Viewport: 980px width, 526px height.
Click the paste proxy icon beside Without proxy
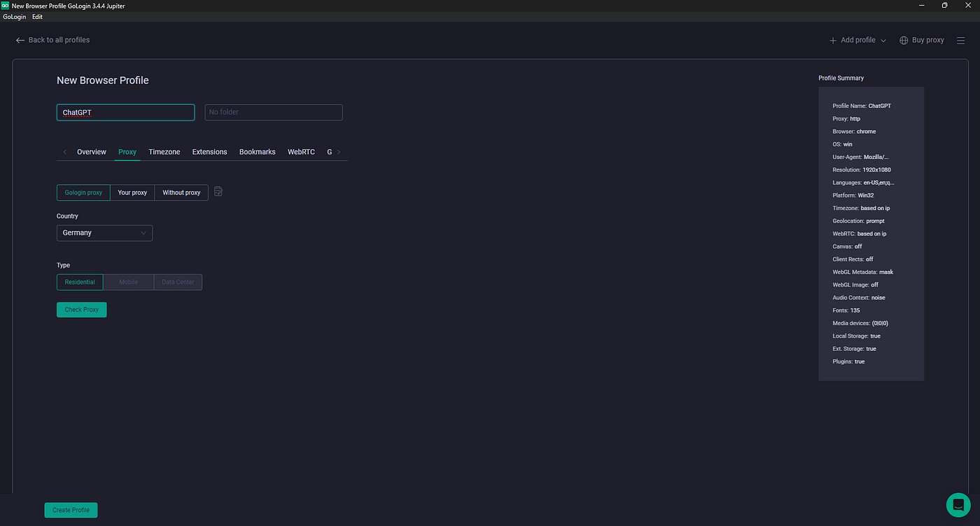click(x=218, y=192)
